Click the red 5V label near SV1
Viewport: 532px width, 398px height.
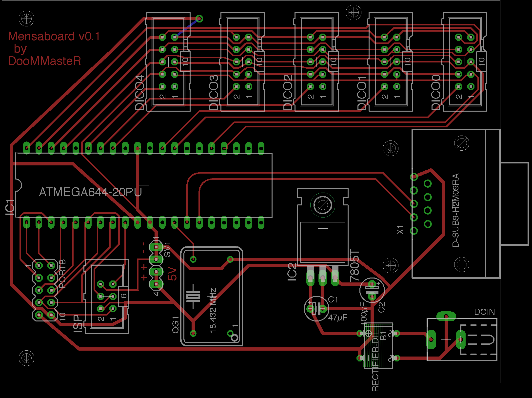pyautogui.click(x=172, y=274)
